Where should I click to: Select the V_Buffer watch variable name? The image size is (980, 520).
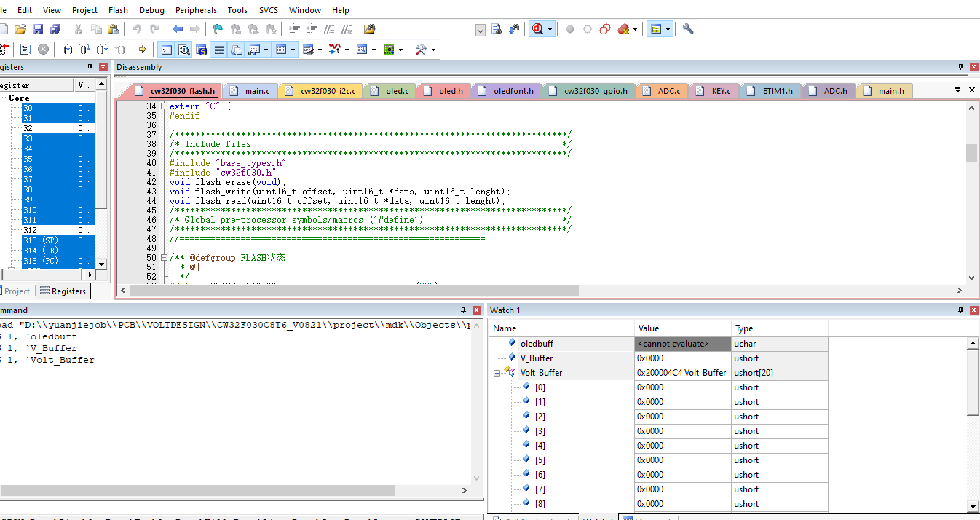536,358
